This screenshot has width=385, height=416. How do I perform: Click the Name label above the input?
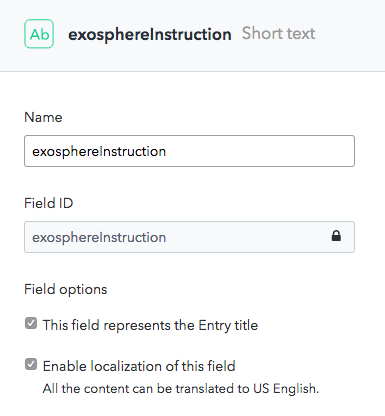[43, 117]
